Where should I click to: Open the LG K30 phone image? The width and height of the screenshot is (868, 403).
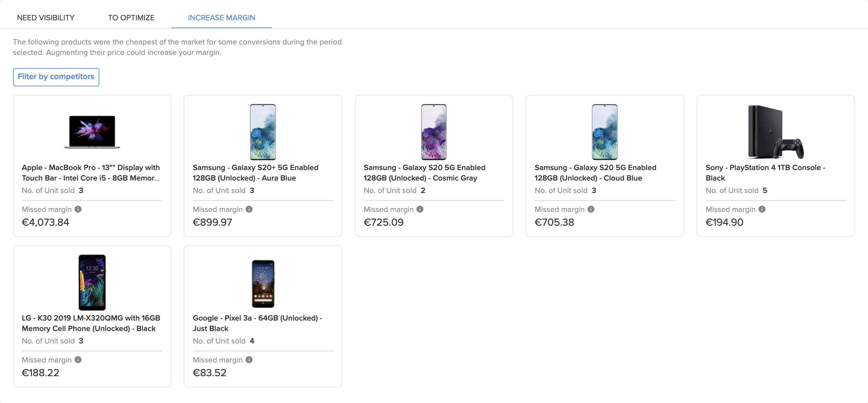pos(92,282)
